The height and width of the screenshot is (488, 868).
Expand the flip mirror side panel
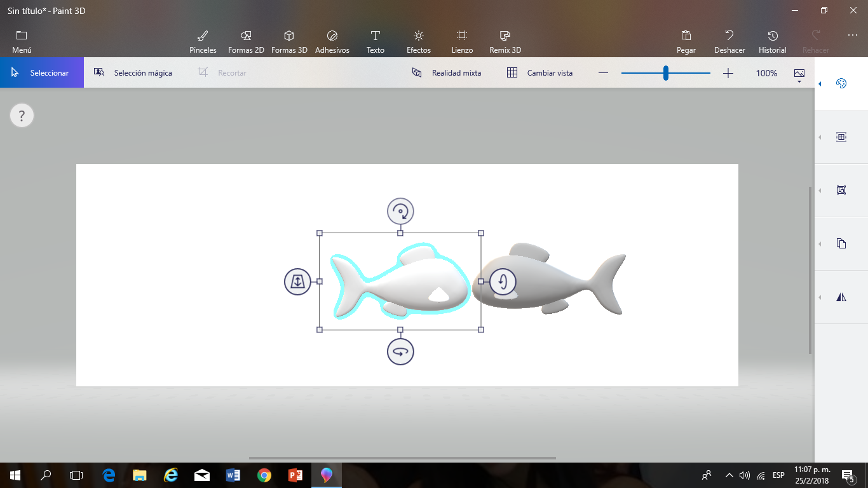click(x=841, y=297)
